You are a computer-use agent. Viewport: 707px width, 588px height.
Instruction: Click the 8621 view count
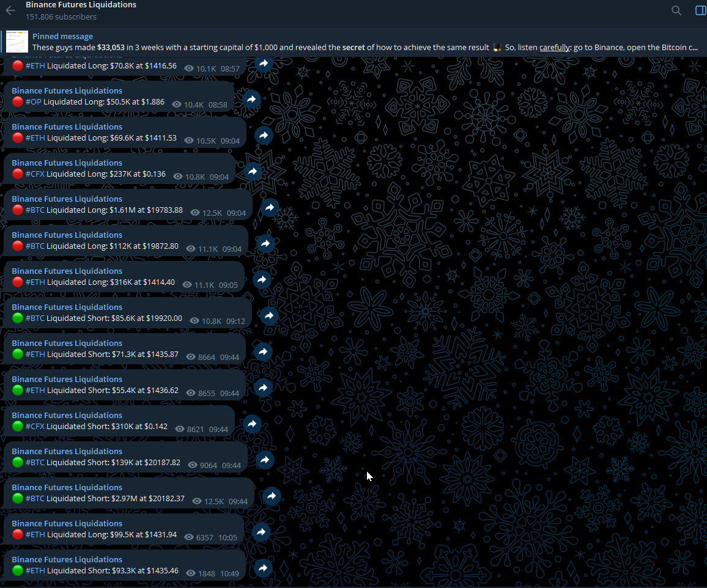coord(195,430)
